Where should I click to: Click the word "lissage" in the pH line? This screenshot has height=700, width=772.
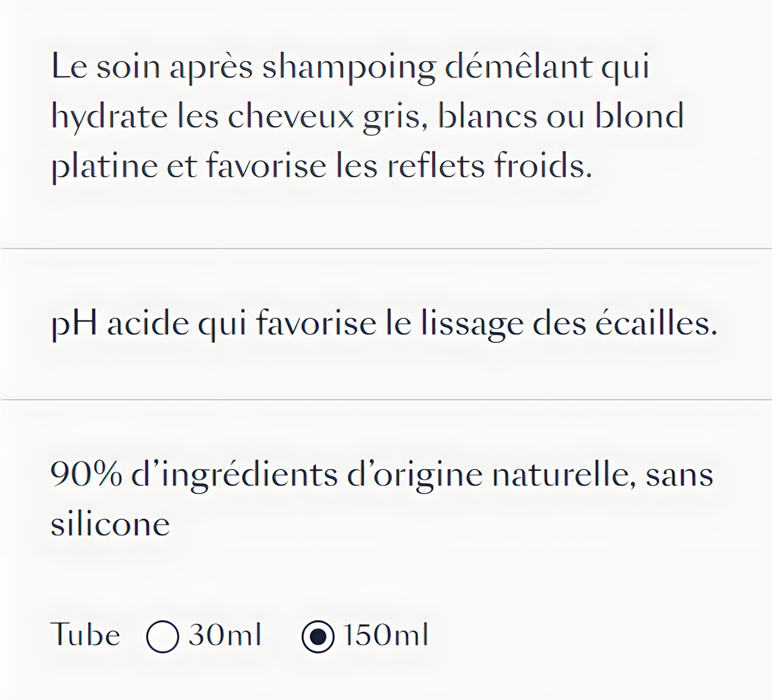coord(473,324)
